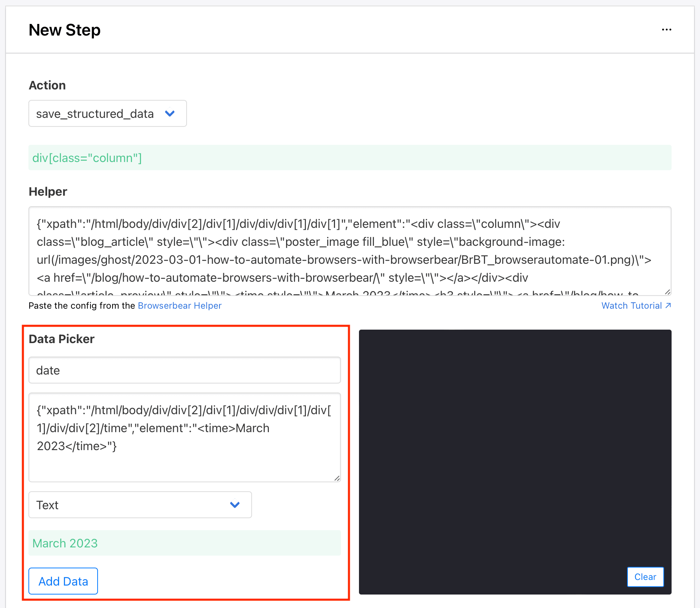Click the chevron on the Action dropdown
Screen dimensions: 700x608
[x=170, y=113]
